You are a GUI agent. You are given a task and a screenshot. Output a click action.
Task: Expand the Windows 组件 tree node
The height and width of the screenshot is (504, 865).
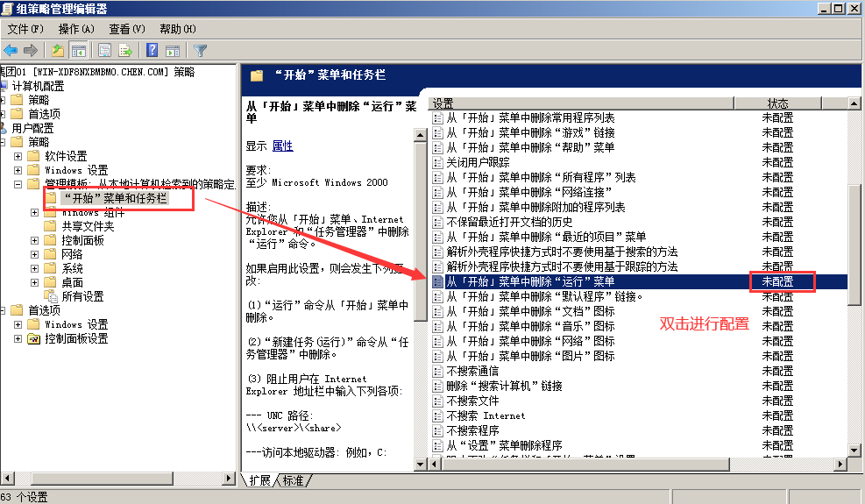(x=35, y=212)
